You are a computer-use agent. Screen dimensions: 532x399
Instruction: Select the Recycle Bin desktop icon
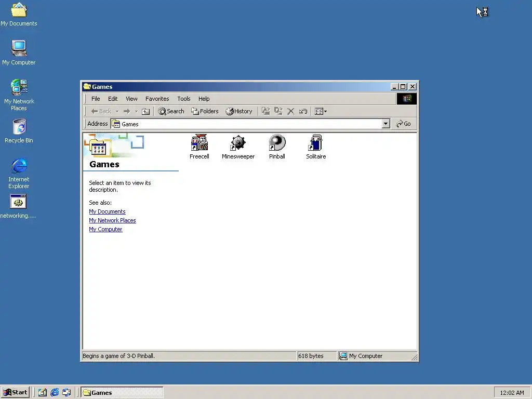pos(19,131)
